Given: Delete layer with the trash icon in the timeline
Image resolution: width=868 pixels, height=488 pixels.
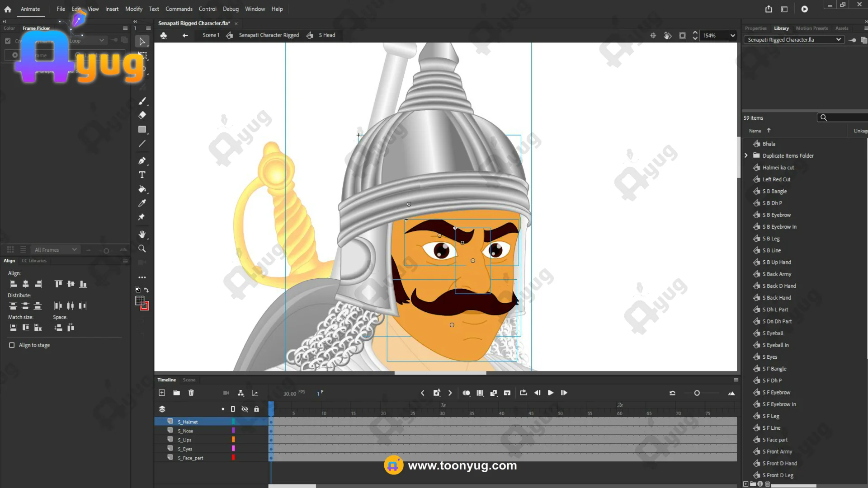Looking at the screenshot, I should [191, 393].
